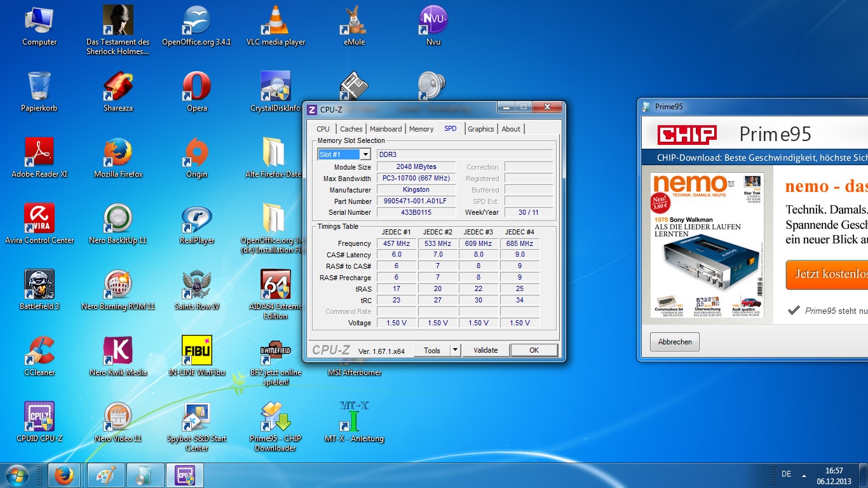Select the SPD tab
The image size is (868, 488).
(450, 128)
